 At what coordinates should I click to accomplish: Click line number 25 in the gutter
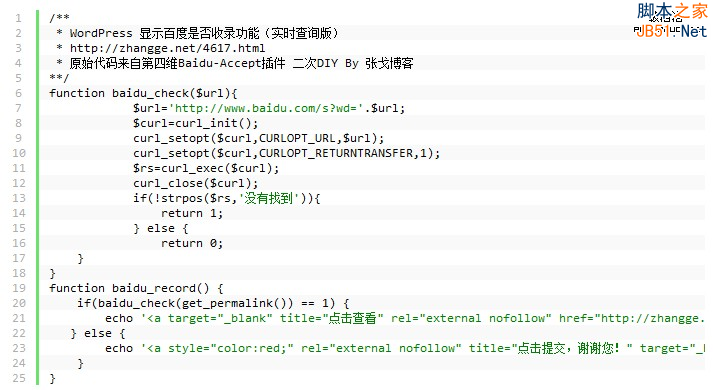click(19, 378)
